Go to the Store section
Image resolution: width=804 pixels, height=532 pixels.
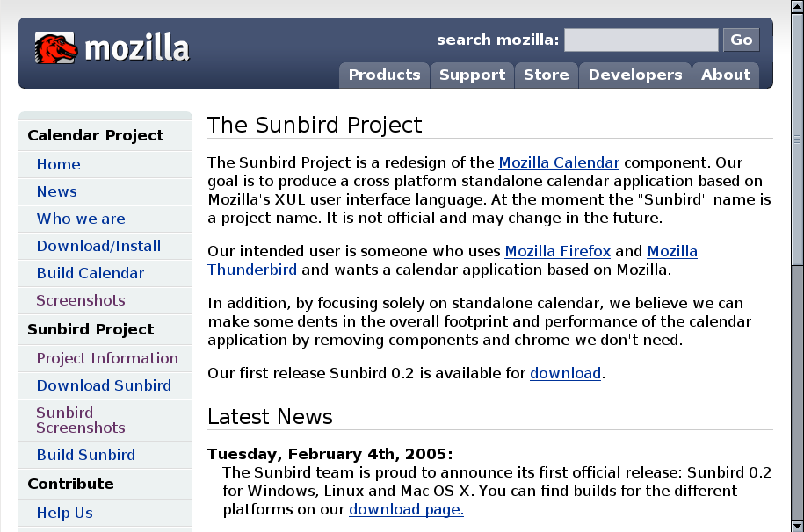click(546, 75)
